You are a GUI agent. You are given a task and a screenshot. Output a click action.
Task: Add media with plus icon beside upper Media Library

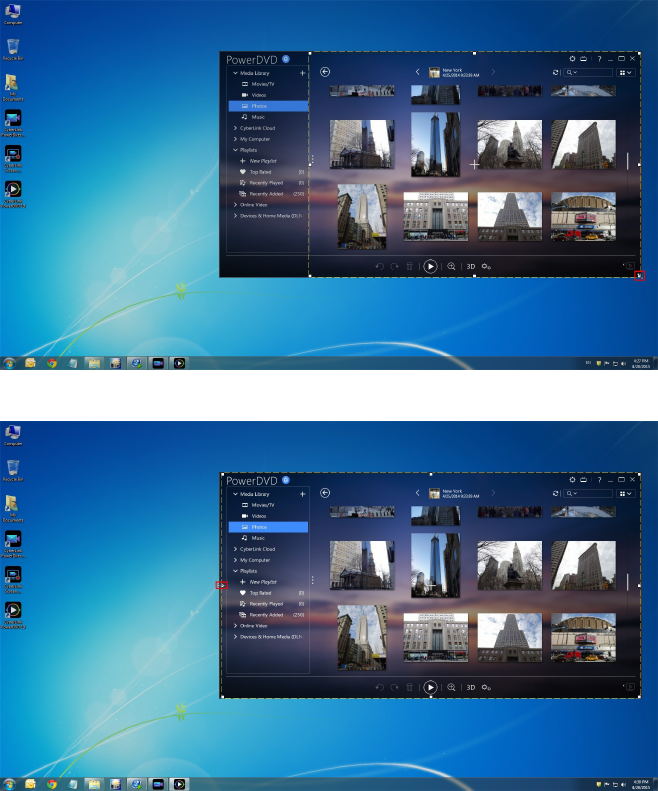302,73
